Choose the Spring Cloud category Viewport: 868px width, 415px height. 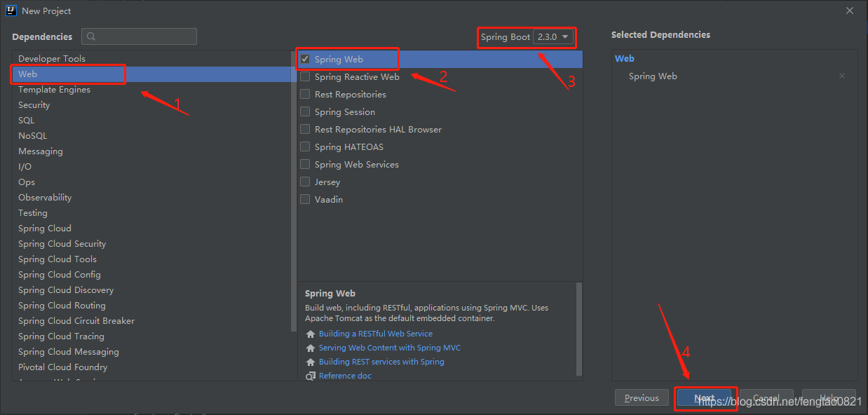click(x=151, y=229)
